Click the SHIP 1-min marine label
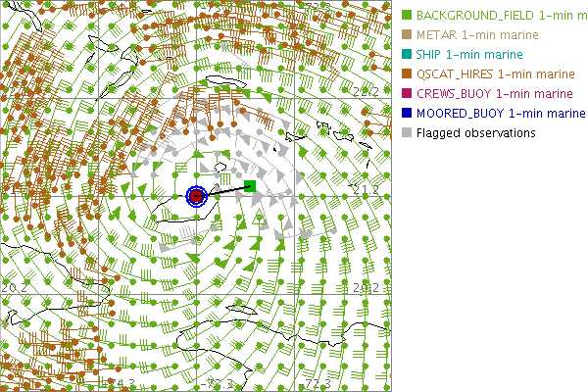Image resolution: width=588 pixels, height=392 pixels. (x=469, y=55)
